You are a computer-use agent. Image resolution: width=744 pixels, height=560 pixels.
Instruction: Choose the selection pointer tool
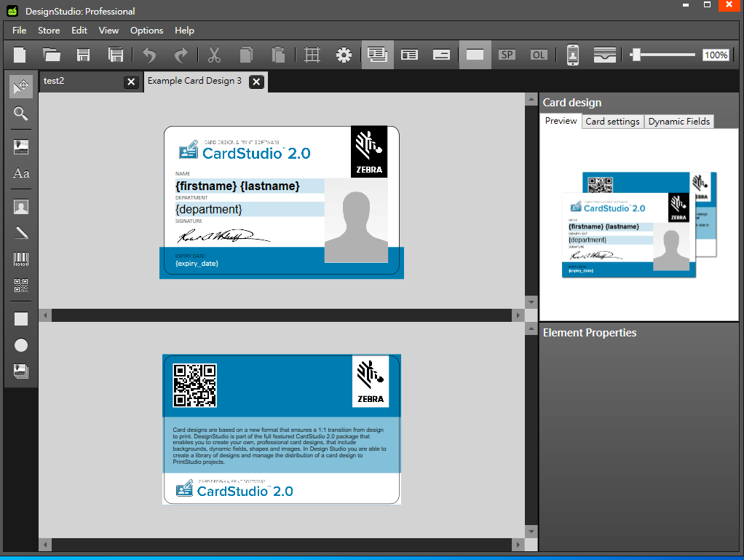click(21, 87)
